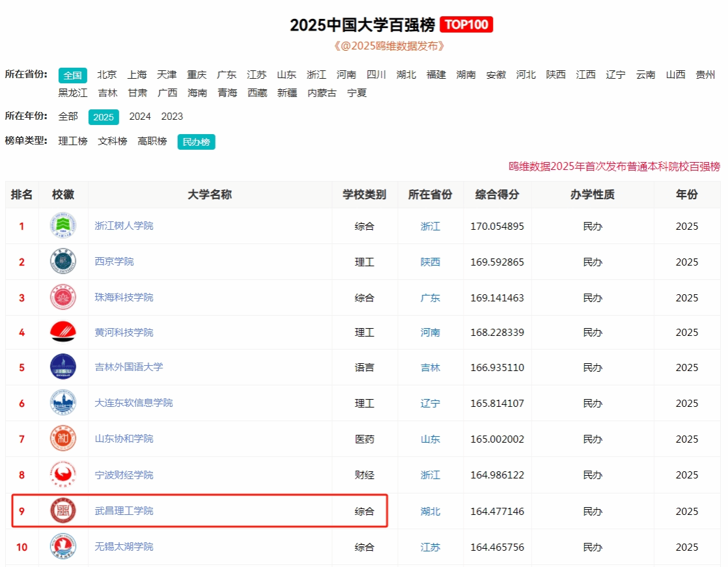728x567 pixels.
Task: Click the 珠海科技学院 pink emblem
Action: (x=63, y=297)
